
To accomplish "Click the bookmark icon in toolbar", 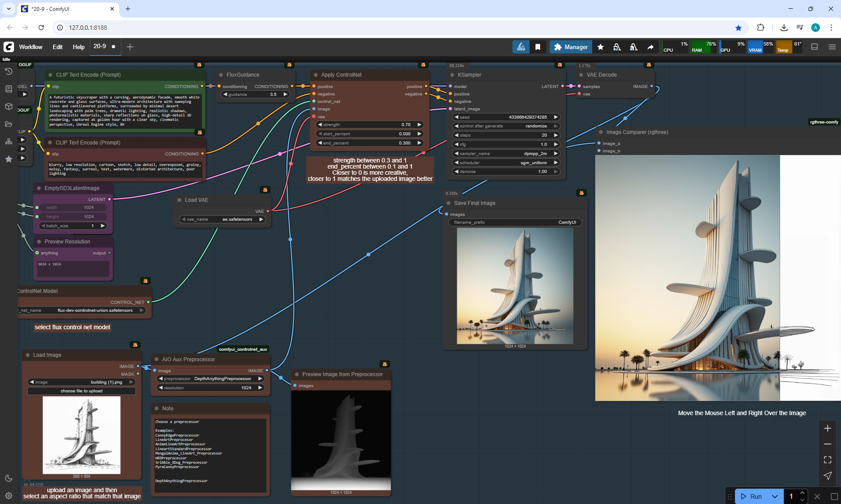I will pos(538,47).
